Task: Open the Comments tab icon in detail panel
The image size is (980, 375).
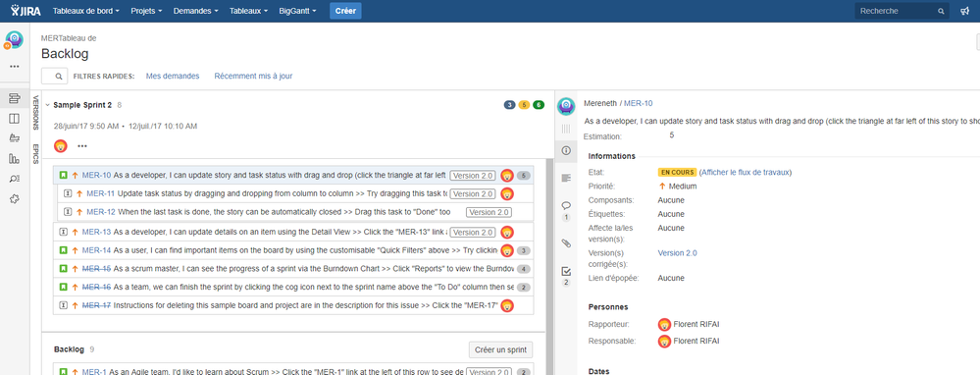Action: pyautogui.click(x=566, y=205)
